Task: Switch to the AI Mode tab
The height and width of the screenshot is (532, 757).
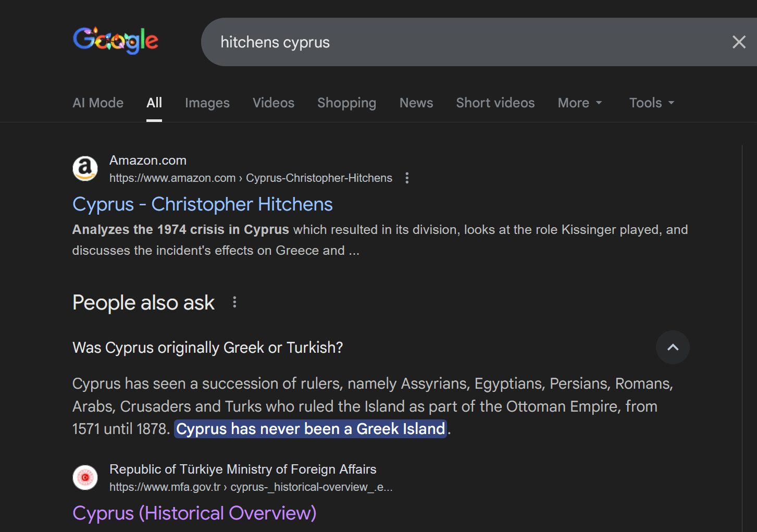Action: click(98, 103)
